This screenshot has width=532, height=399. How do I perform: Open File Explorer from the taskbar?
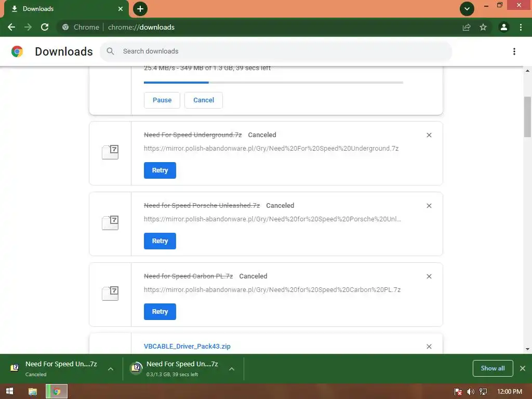click(x=33, y=391)
